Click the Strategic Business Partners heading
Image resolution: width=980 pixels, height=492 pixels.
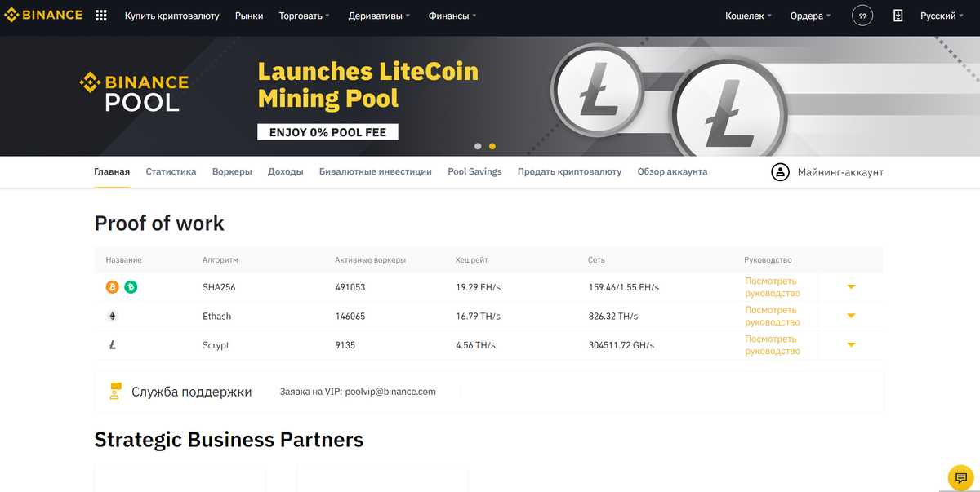point(229,440)
